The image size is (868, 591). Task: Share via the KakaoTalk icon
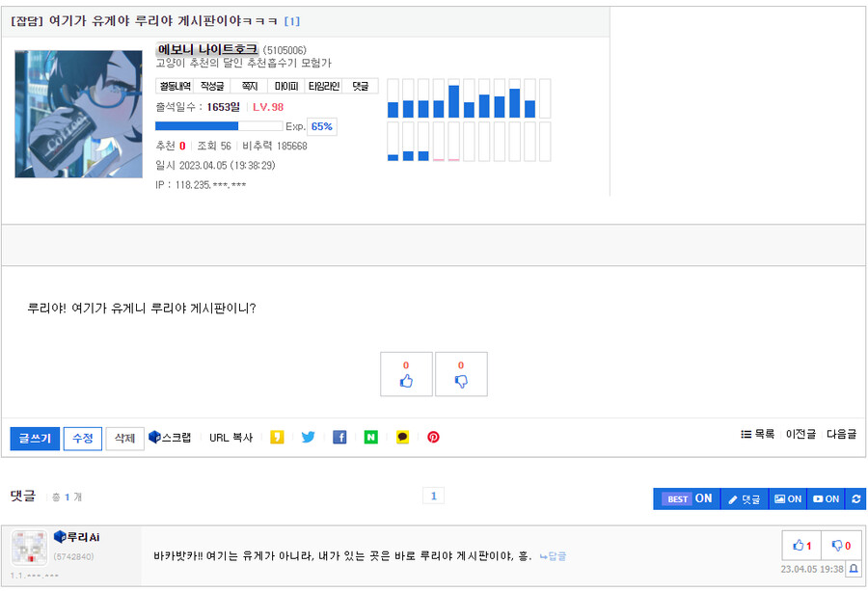point(402,437)
